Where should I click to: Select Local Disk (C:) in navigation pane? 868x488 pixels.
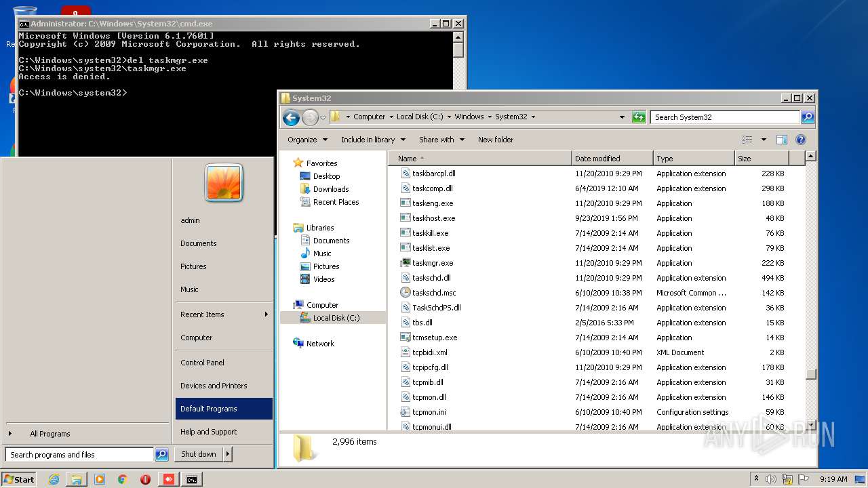333,318
